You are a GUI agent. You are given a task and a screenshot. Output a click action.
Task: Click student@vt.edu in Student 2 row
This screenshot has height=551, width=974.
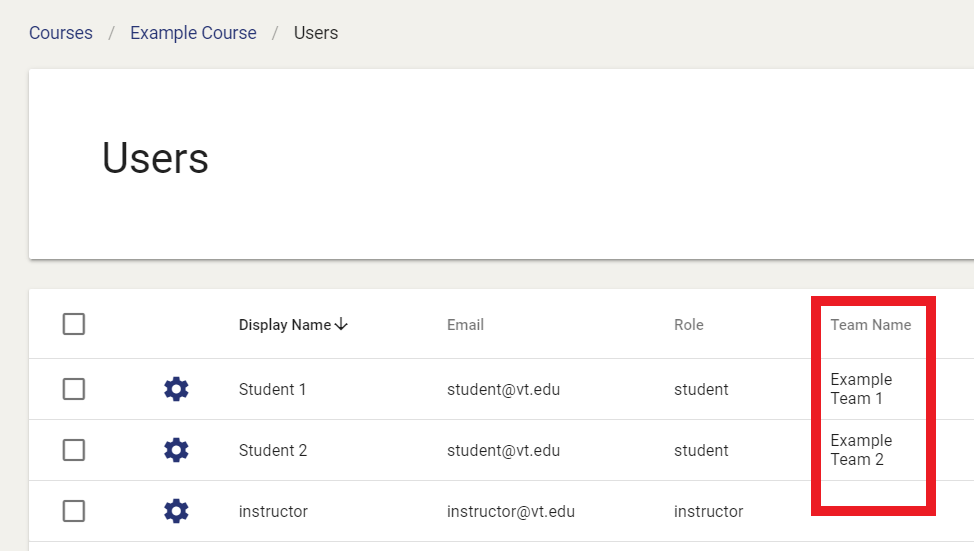click(x=504, y=450)
